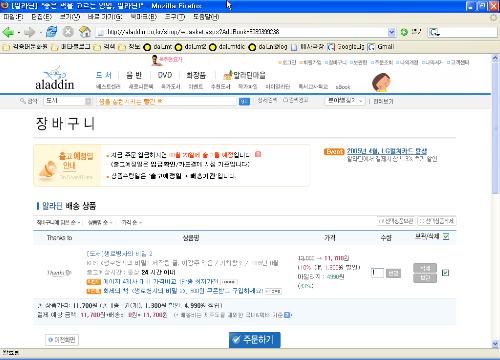Click the blue help icon in total row

tap(287, 315)
